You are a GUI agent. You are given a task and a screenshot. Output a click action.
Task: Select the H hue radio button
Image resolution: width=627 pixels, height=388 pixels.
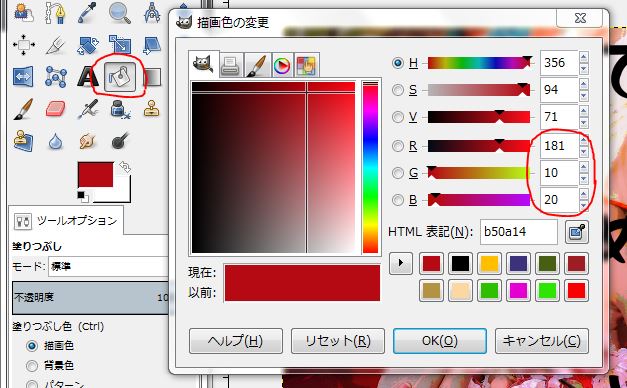tap(397, 63)
